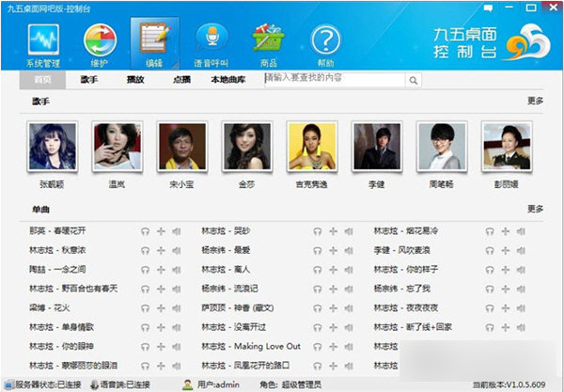Click the 商品 (Goods) shopping basket icon

point(268,42)
